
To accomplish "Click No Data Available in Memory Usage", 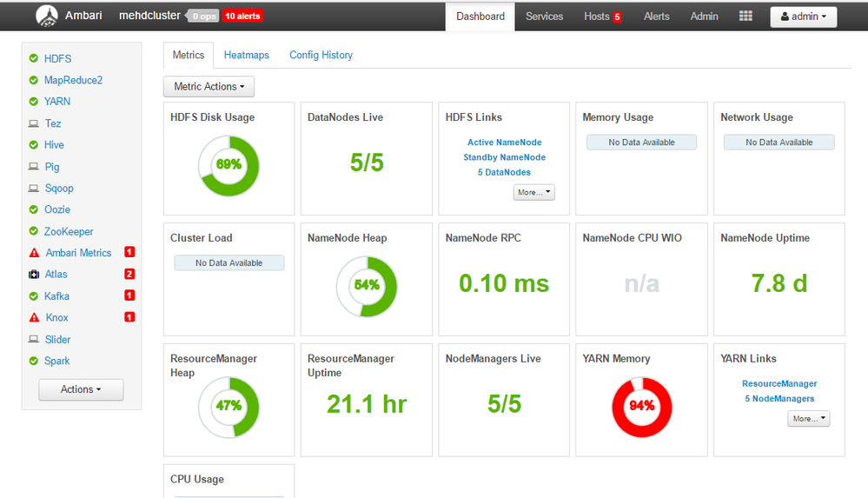I will point(641,143).
